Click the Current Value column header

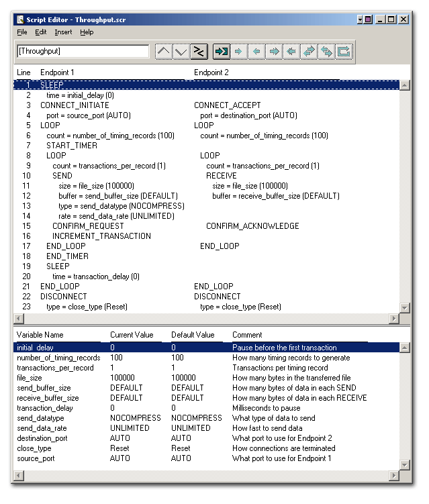coord(132,335)
